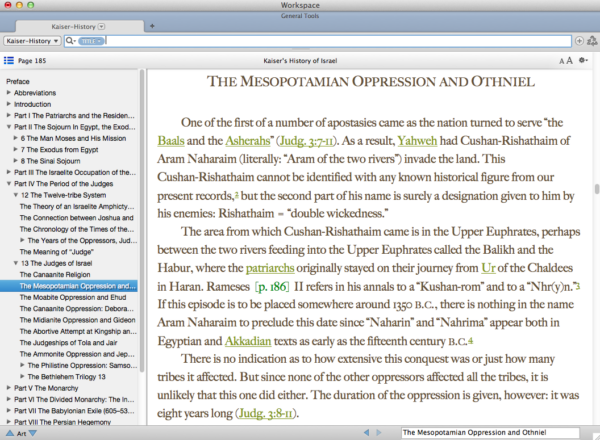Follow the Baals hyperlink

pyautogui.click(x=171, y=141)
